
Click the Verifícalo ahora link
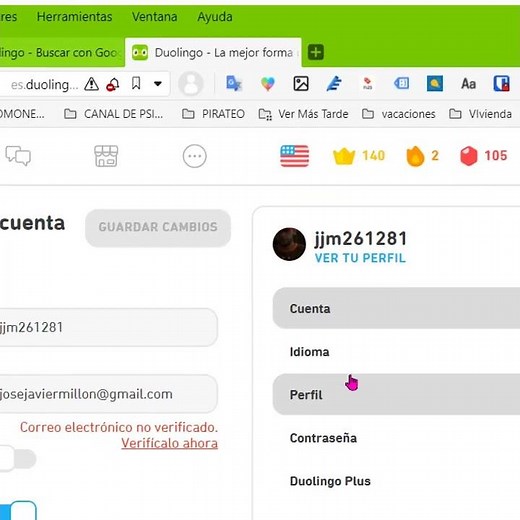coord(169,443)
